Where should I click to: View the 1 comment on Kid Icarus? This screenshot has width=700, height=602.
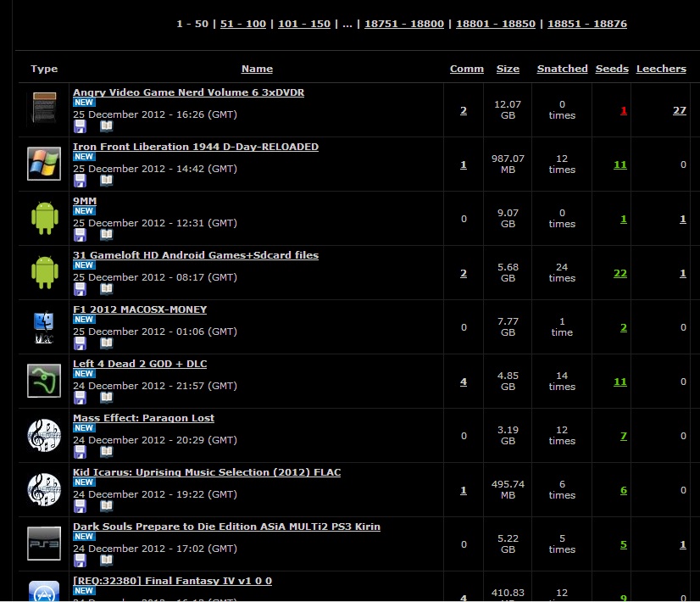pos(464,490)
